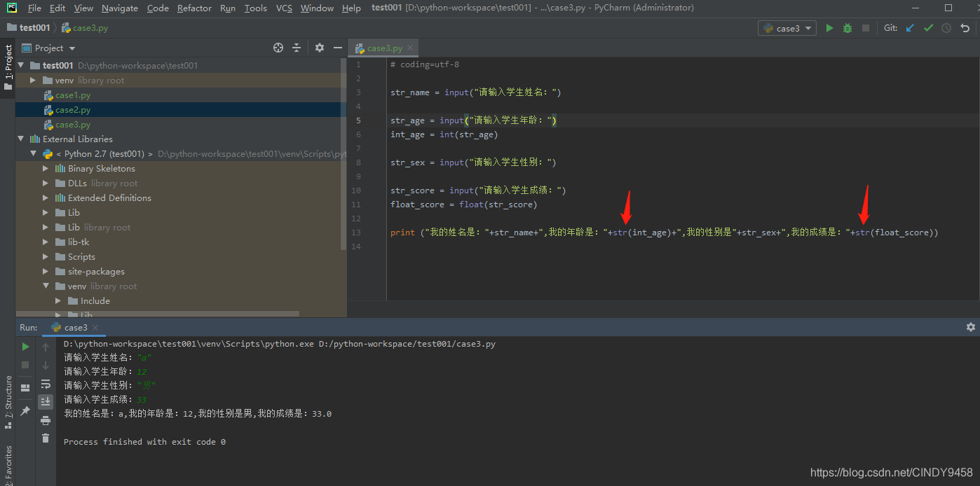Click the gutter at line number 5

click(x=358, y=120)
